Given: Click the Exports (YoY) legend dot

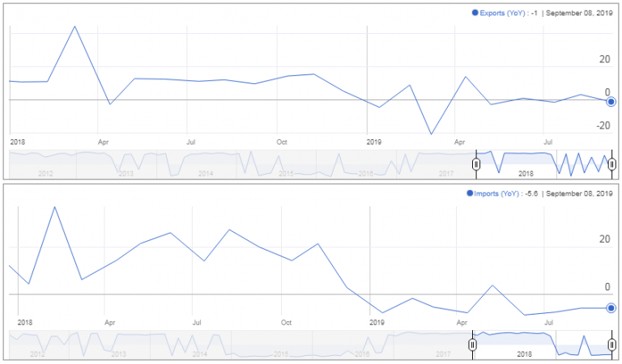Looking at the screenshot, I should [x=475, y=13].
